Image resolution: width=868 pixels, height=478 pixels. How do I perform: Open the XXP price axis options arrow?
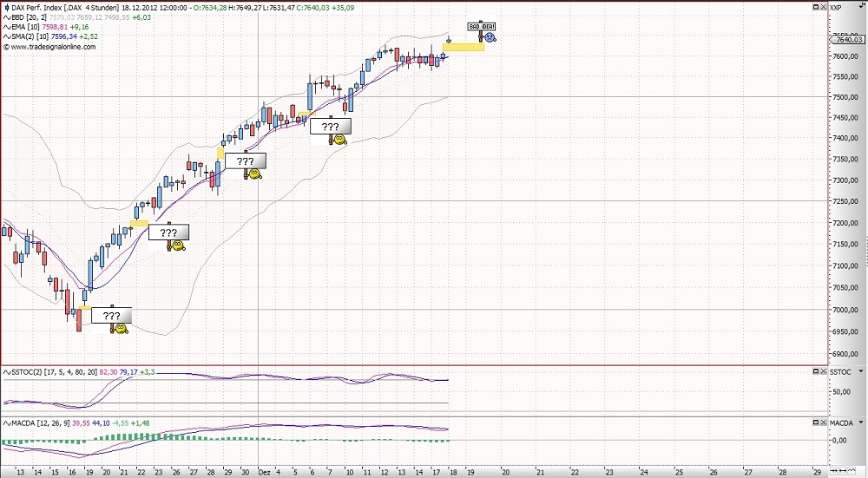(x=861, y=8)
